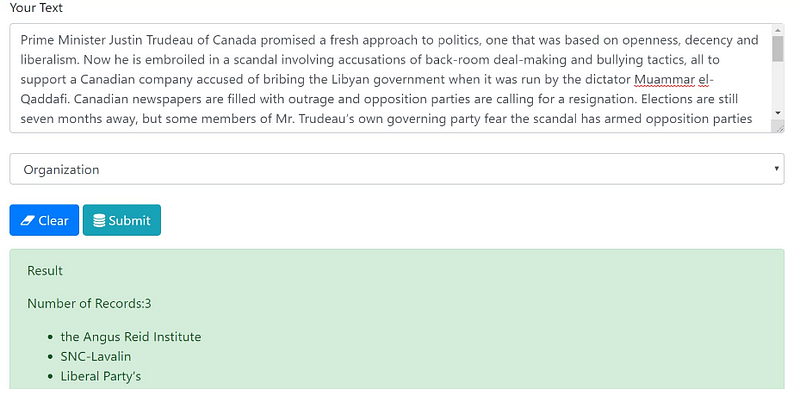
Task: Click the textarea scrollbar up arrow
Action: [778, 30]
